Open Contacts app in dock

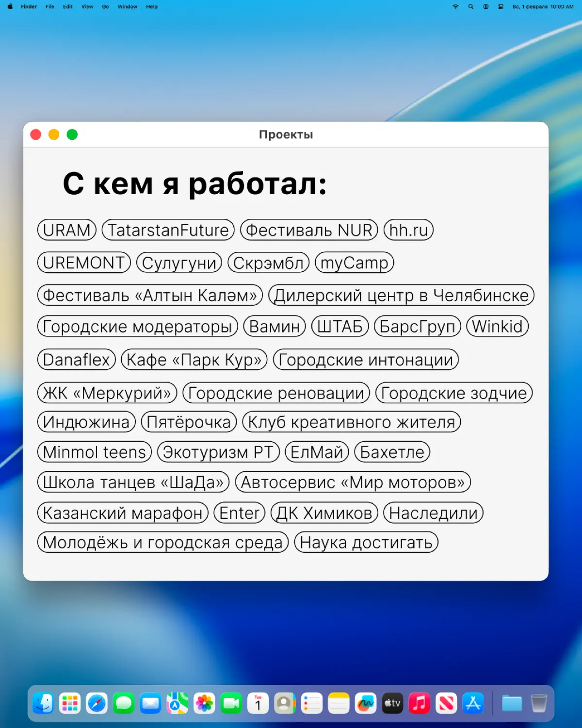[285, 703]
